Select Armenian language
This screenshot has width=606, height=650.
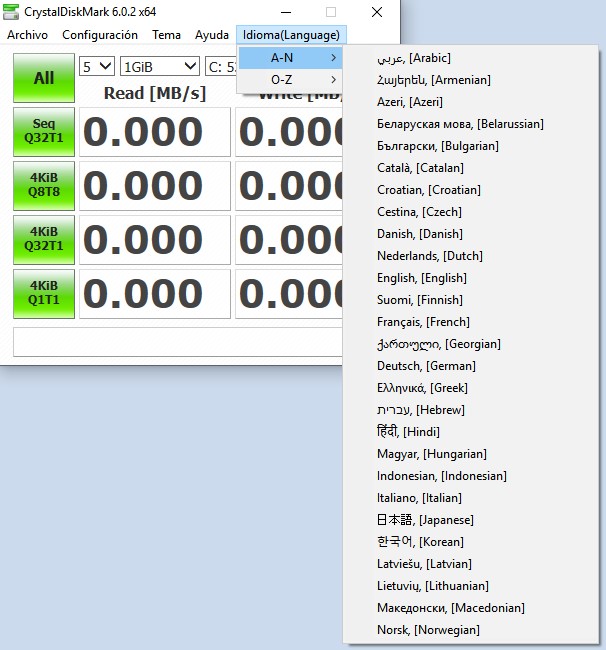pyautogui.click(x=471, y=80)
